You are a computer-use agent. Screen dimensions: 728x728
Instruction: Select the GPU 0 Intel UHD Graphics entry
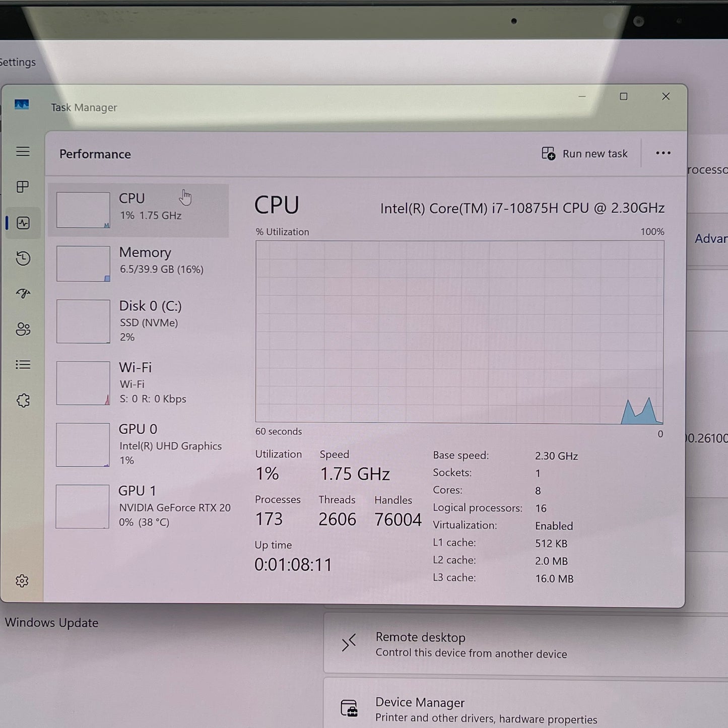click(x=139, y=444)
